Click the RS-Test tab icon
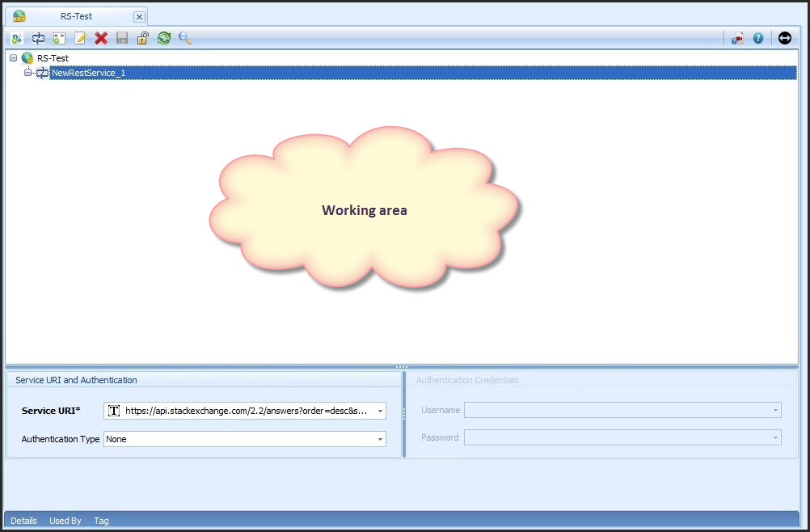 click(x=19, y=16)
